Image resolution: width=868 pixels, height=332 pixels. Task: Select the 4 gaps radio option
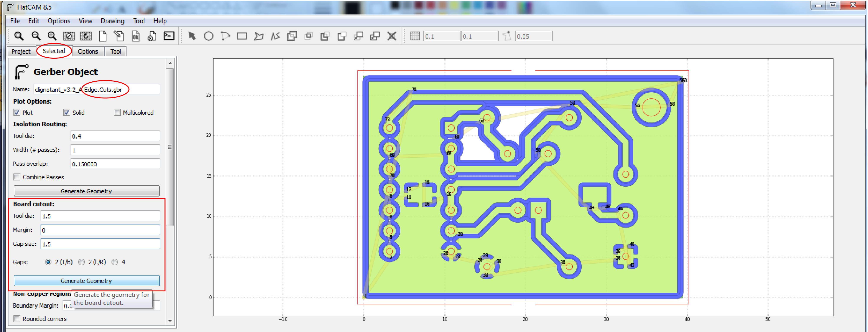[x=115, y=262]
